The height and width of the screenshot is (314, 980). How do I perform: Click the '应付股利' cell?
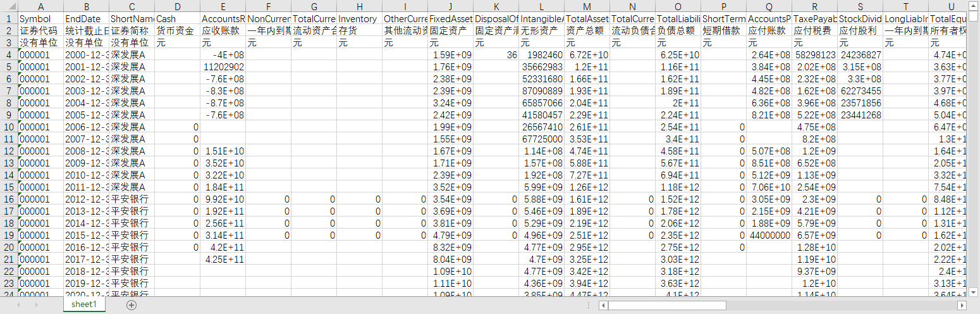[x=860, y=31]
